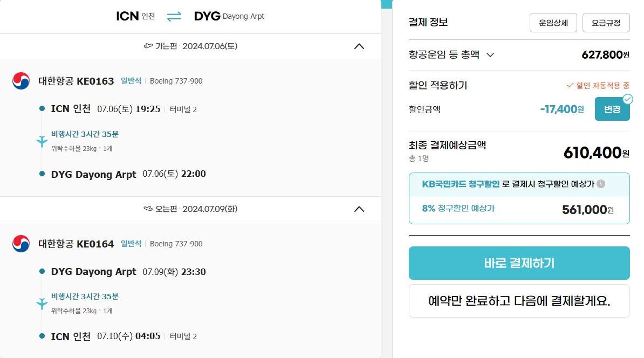This screenshot has width=644, height=358.
Task: Click the 변경 discount change button
Action: [x=612, y=109]
